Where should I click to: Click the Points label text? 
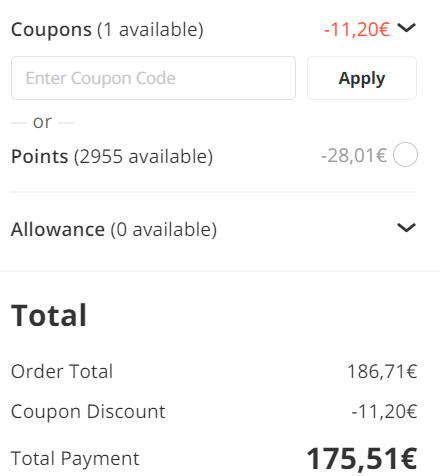point(40,156)
